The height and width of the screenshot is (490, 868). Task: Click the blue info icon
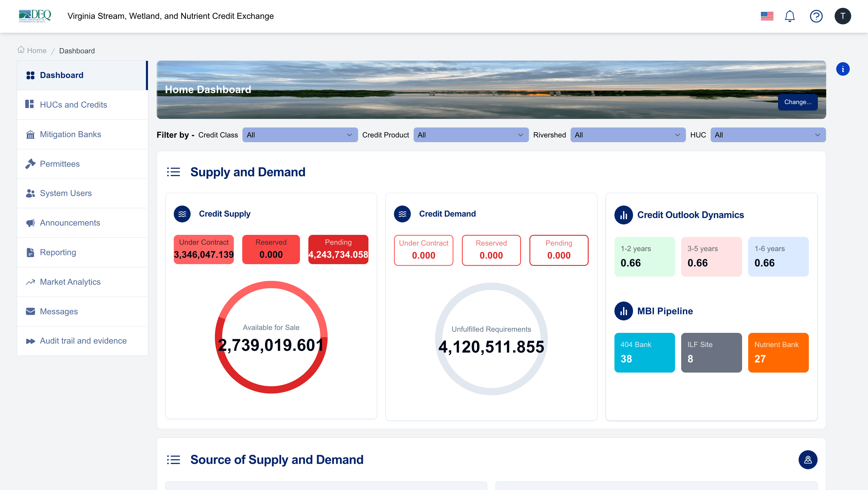(842, 69)
